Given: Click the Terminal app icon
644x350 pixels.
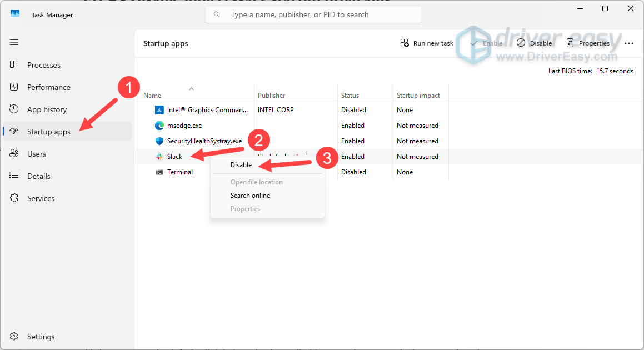Looking at the screenshot, I should point(159,172).
